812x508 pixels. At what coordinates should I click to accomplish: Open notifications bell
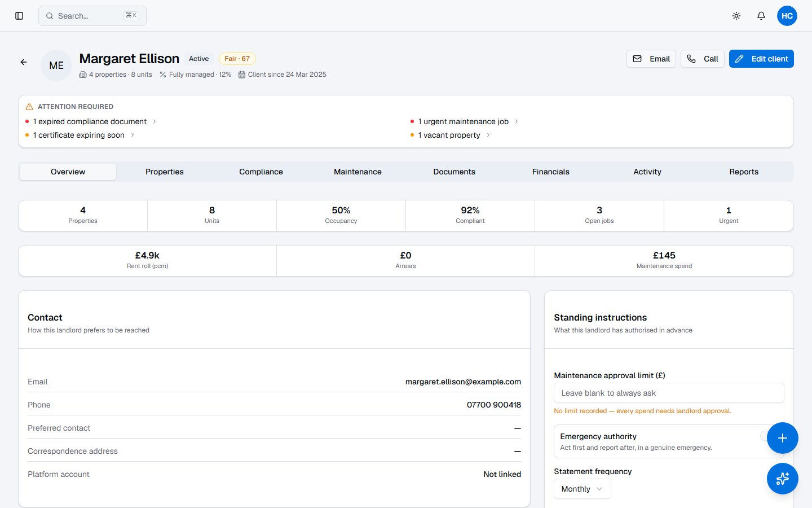(x=761, y=16)
